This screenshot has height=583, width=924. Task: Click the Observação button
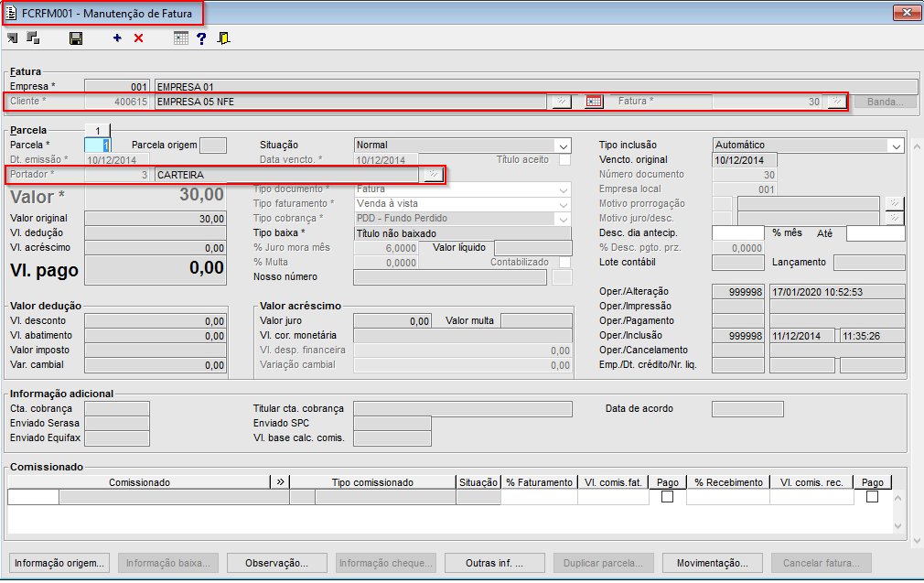[276, 563]
